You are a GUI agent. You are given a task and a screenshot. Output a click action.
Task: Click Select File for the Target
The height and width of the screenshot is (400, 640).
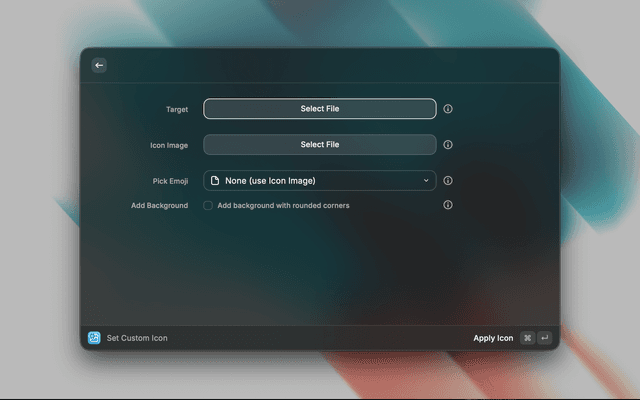320,109
